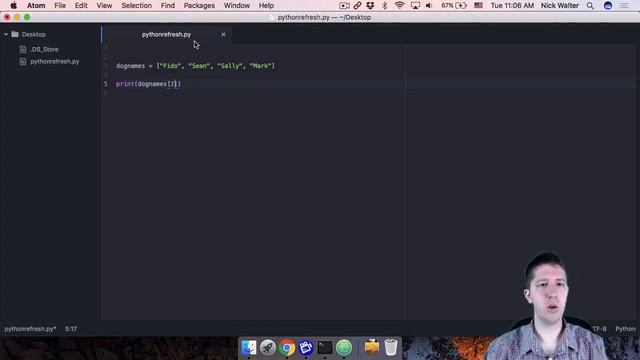Open the Packages menu
The image size is (640, 360).
(199, 6)
